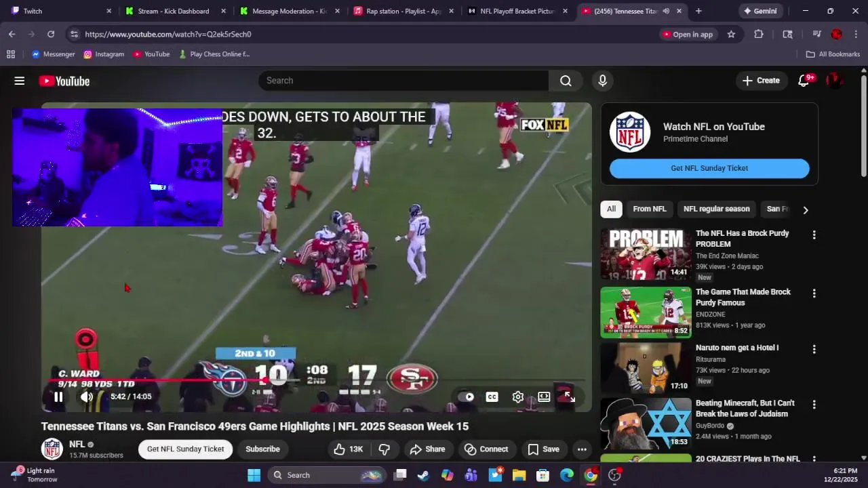Screen dimensions: 868x488
Task: Click the browser address bar URL
Action: [x=168, y=34]
